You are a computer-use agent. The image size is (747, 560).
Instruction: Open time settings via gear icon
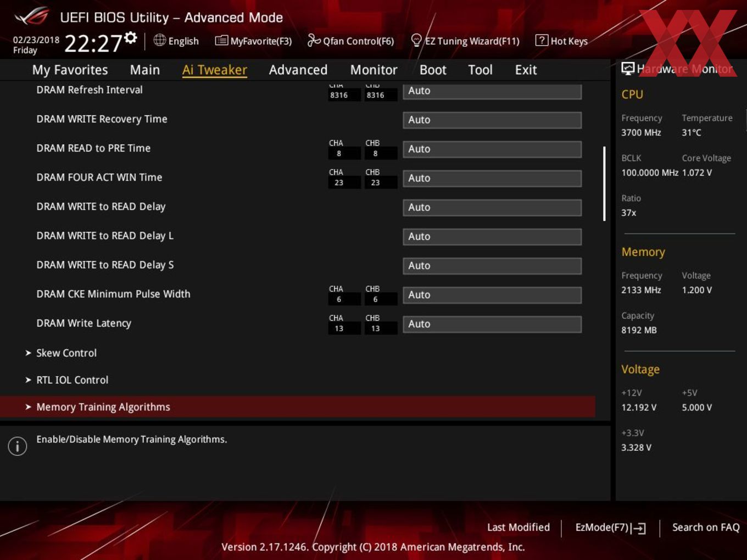(x=130, y=37)
